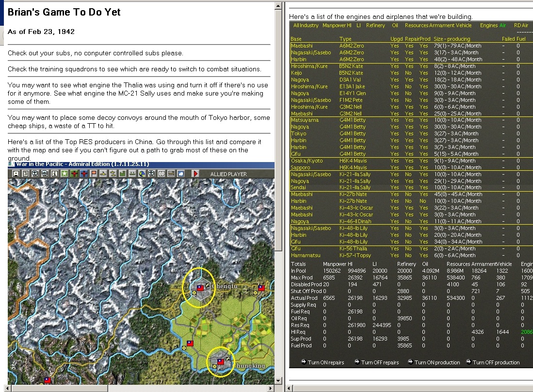Click the flag marker east of Chengtu
Screen dimensions: 533x392
click(261, 288)
